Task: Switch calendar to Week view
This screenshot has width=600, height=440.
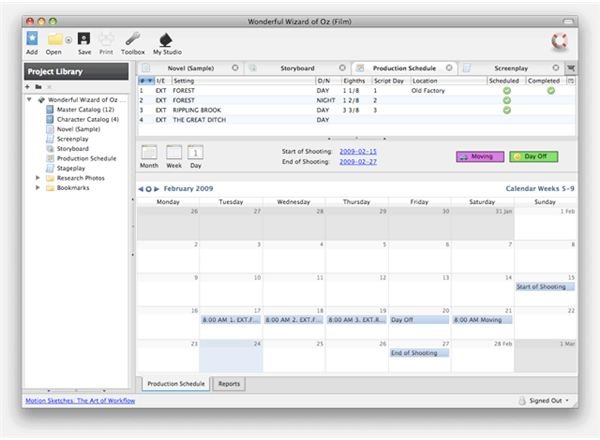Action: click(x=174, y=156)
